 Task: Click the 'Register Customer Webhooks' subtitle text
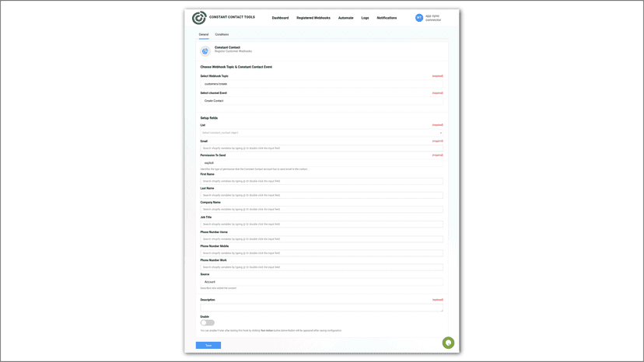click(233, 51)
